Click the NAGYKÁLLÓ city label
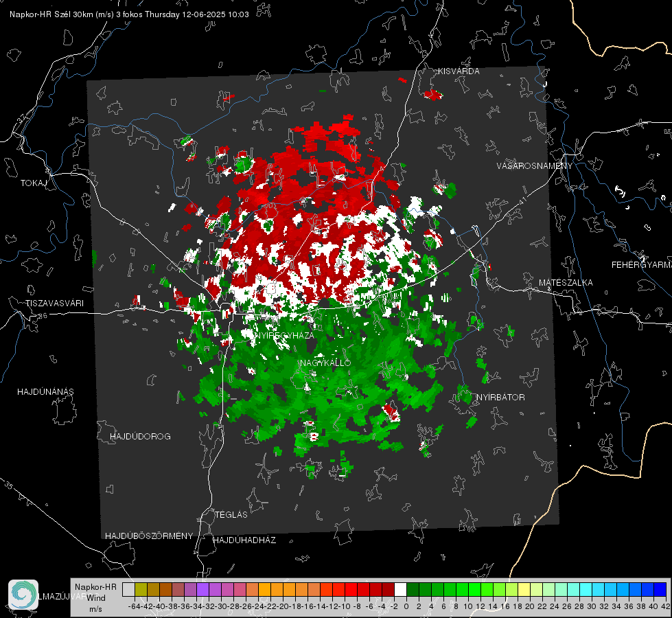672x618 pixels. 325,363
